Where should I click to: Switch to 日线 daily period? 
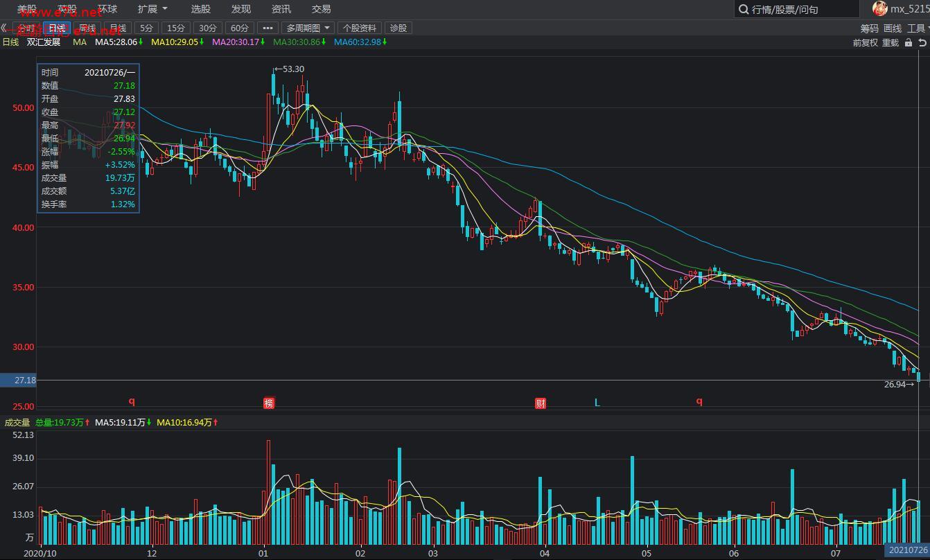(56, 28)
